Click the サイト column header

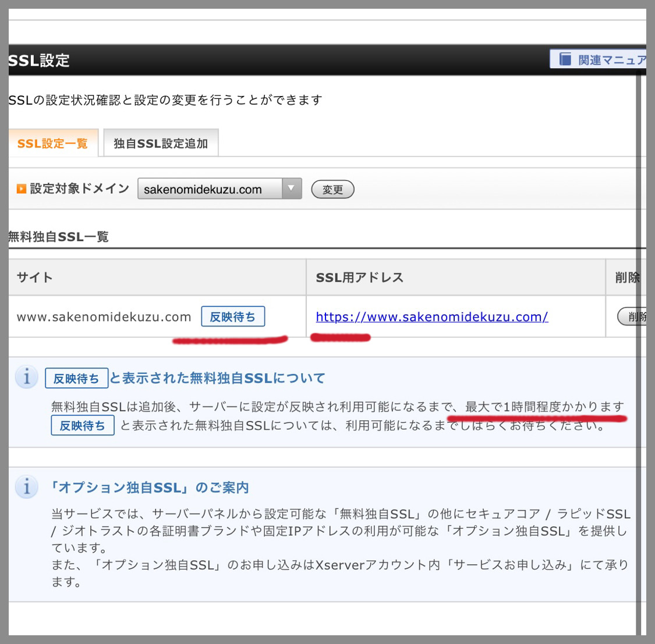click(35, 277)
